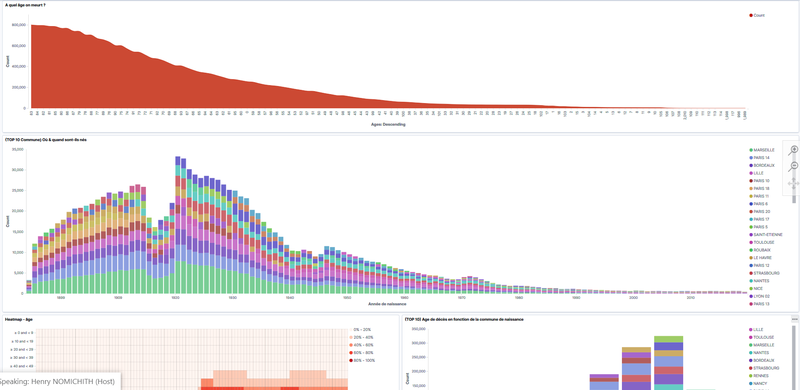The height and width of the screenshot is (390, 800).
Task: Toggle PARIS 11 legend entry
Action: coord(759,196)
